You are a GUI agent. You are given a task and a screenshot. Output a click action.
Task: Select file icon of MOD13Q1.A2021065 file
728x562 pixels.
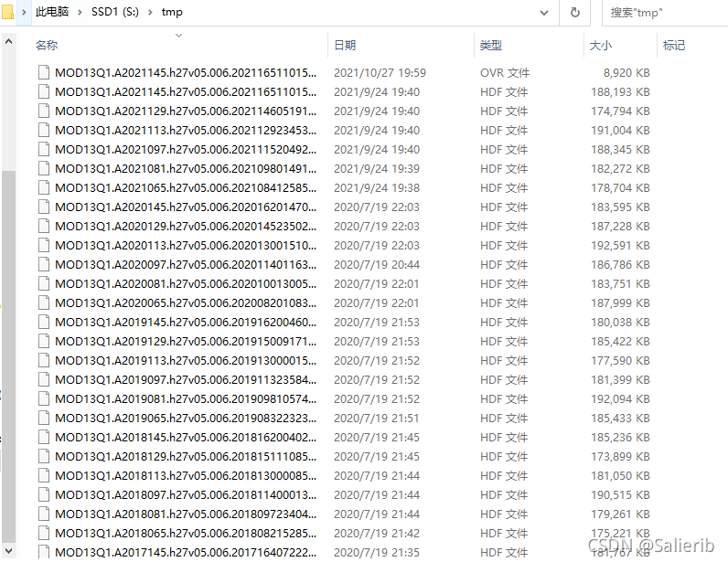[44, 188]
